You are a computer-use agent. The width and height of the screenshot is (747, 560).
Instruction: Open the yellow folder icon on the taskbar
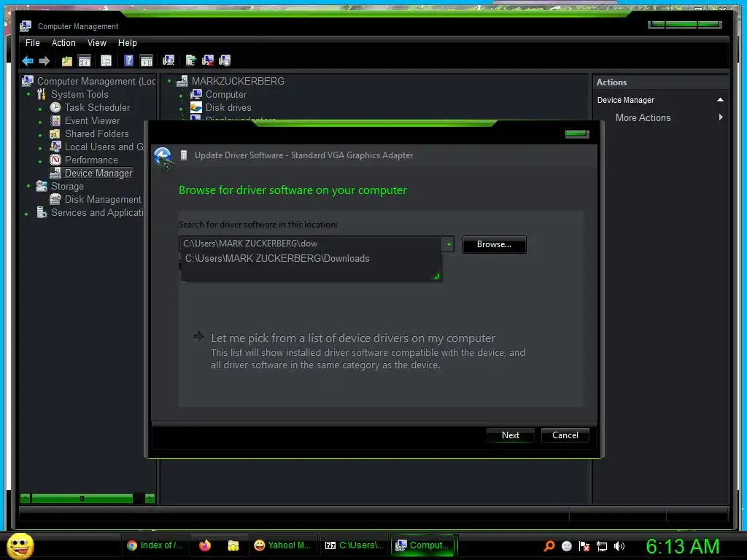coord(233,545)
